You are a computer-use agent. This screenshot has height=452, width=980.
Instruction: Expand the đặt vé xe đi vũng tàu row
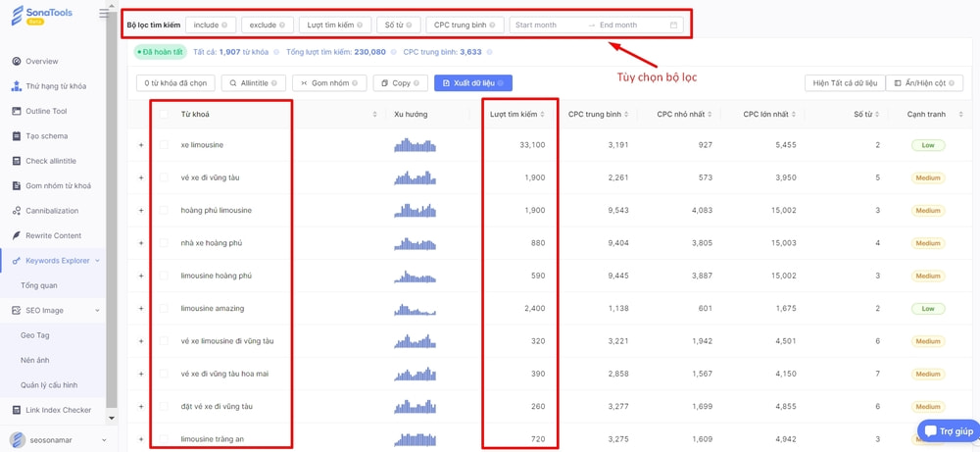pyautogui.click(x=140, y=406)
